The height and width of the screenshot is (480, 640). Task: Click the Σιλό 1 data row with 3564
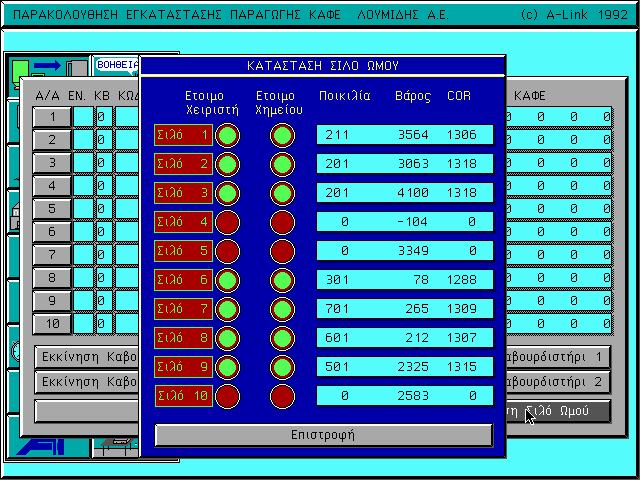coord(404,135)
